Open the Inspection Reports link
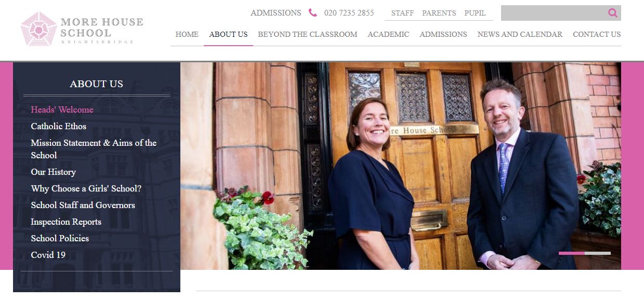Image resolution: width=644 pixels, height=301 pixels. 66,222
